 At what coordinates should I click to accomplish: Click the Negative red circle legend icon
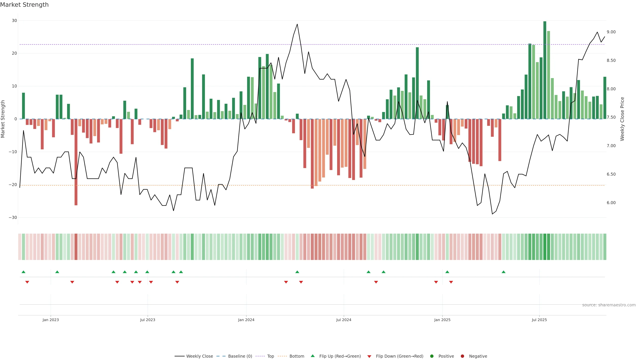(462, 356)
